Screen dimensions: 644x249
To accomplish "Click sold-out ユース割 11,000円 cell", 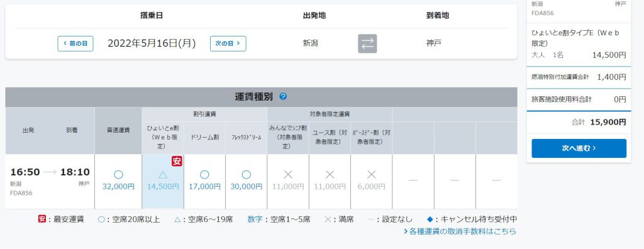I will tap(330, 181).
